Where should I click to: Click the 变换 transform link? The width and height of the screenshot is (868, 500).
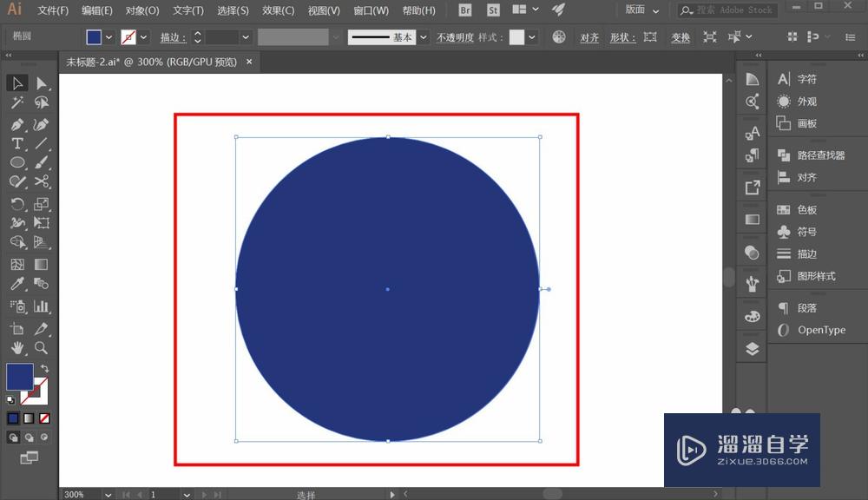pyautogui.click(x=681, y=37)
